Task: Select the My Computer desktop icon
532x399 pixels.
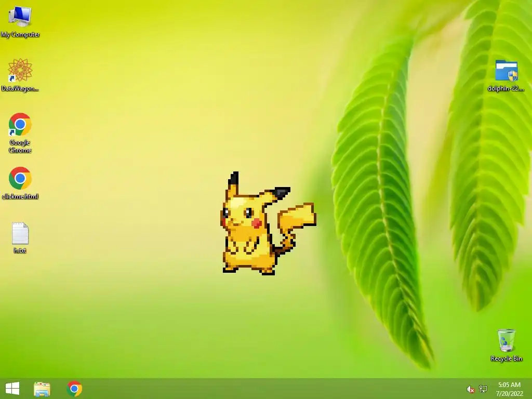Action: click(20, 16)
